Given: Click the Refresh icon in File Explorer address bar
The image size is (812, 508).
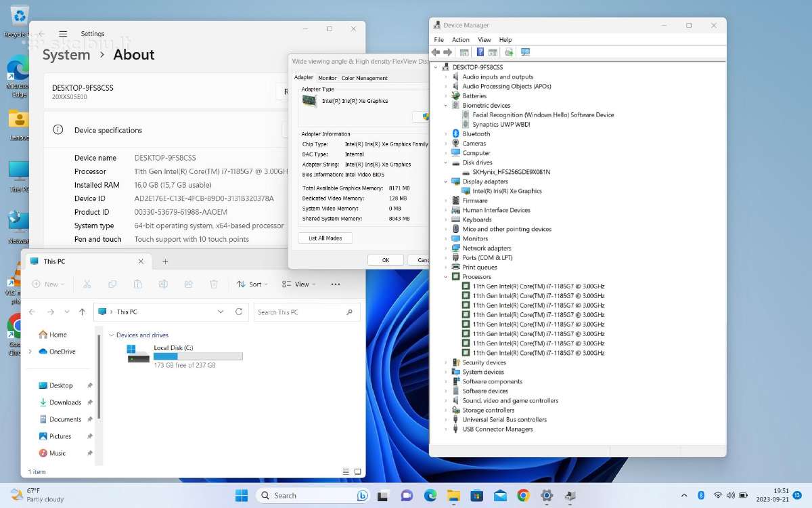Looking at the screenshot, I should click(239, 312).
